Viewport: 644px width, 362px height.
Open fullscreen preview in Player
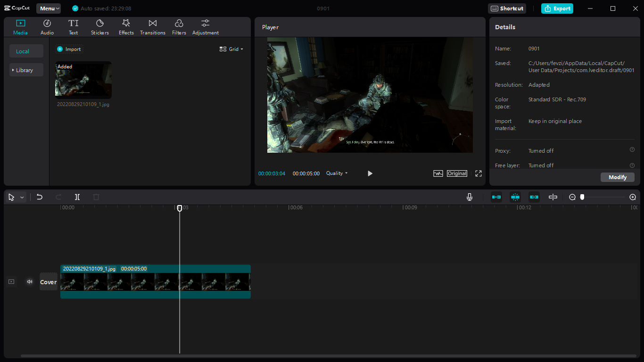[479, 173]
